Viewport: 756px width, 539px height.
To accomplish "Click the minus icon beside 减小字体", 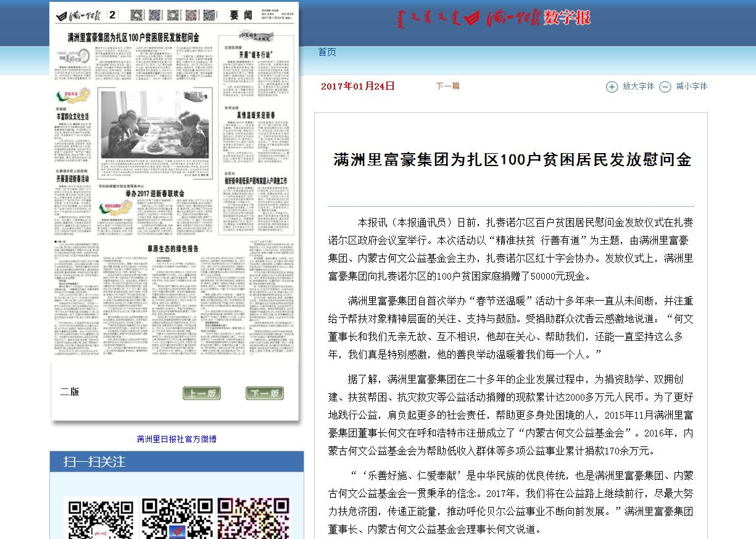I will click(x=665, y=87).
